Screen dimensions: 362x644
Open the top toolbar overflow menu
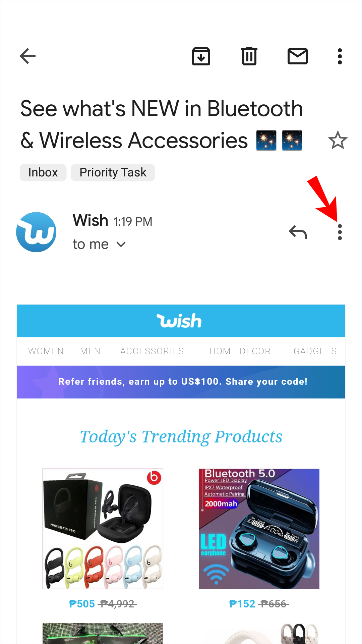coord(340,56)
